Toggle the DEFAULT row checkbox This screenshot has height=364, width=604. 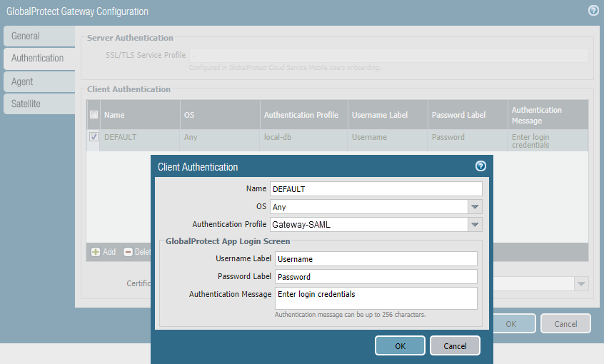tap(94, 137)
